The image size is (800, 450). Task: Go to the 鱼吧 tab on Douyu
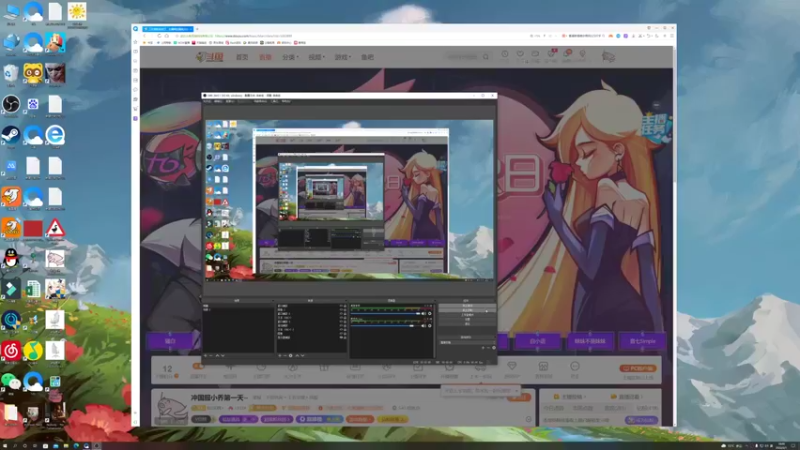point(367,57)
